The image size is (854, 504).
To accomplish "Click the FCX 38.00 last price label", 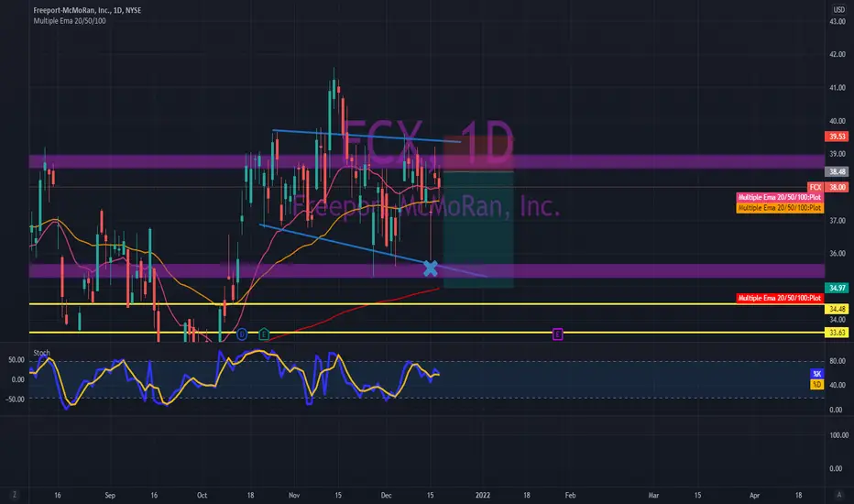I will pyautogui.click(x=827, y=187).
